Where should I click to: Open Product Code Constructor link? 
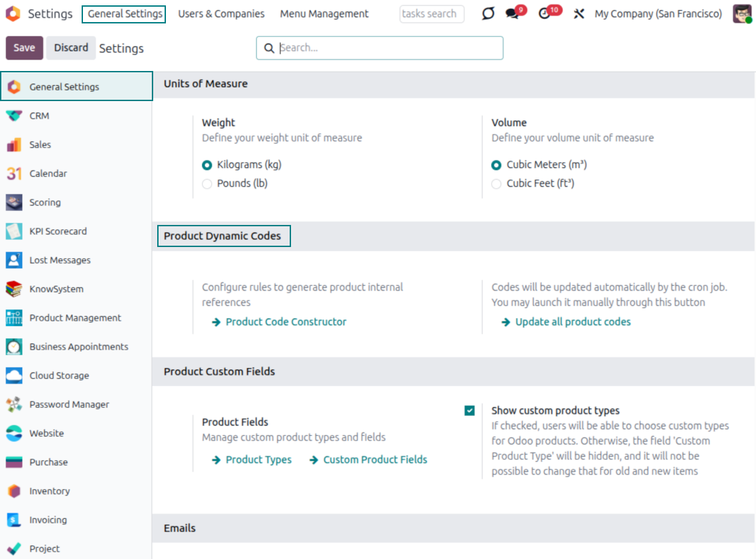286,322
